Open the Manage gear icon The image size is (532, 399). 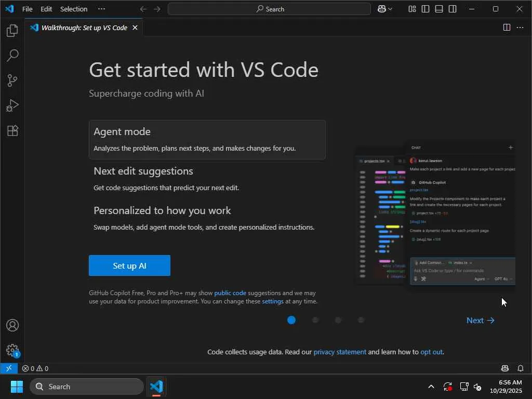[x=12, y=350]
